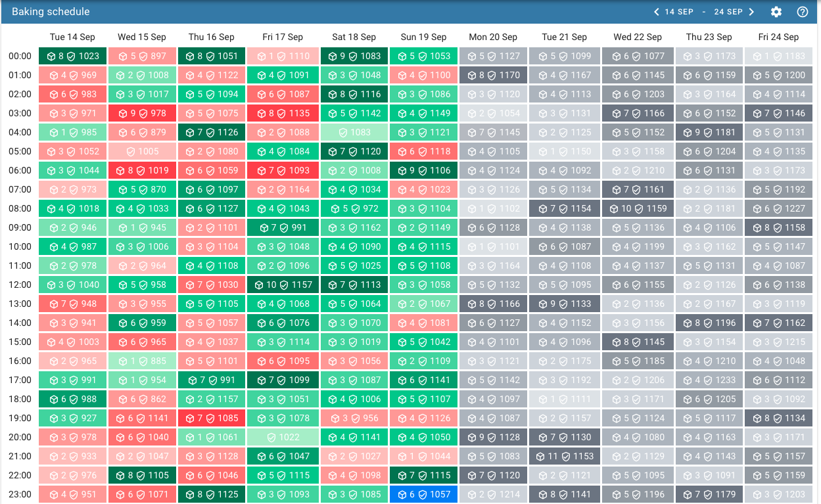Open Tue 14 Sep cell 8 / 1023

coord(72,57)
